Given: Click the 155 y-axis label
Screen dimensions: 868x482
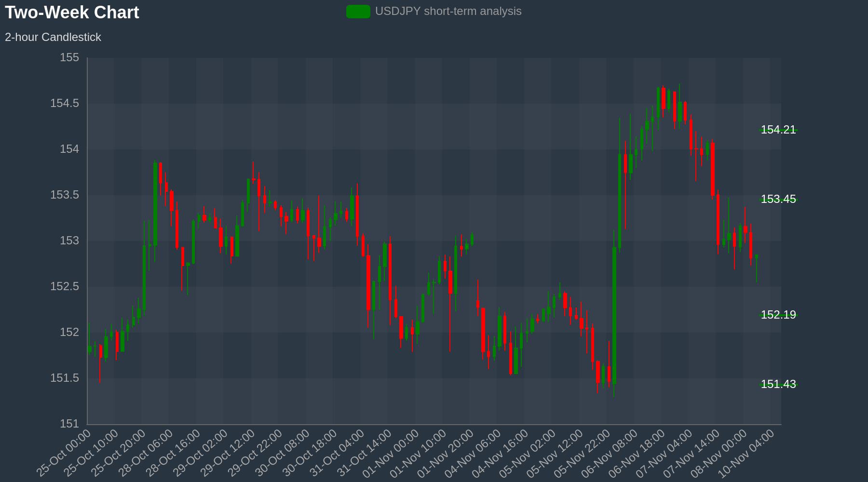Looking at the screenshot, I should pos(69,58).
